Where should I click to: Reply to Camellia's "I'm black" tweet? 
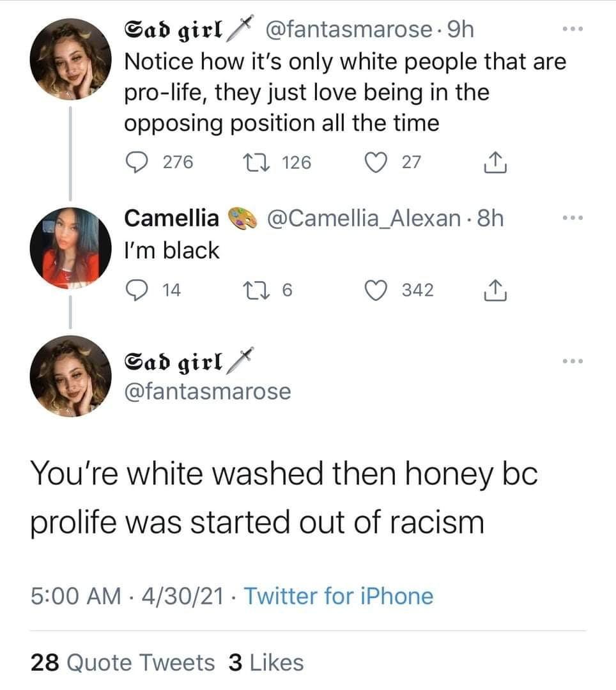(x=135, y=291)
